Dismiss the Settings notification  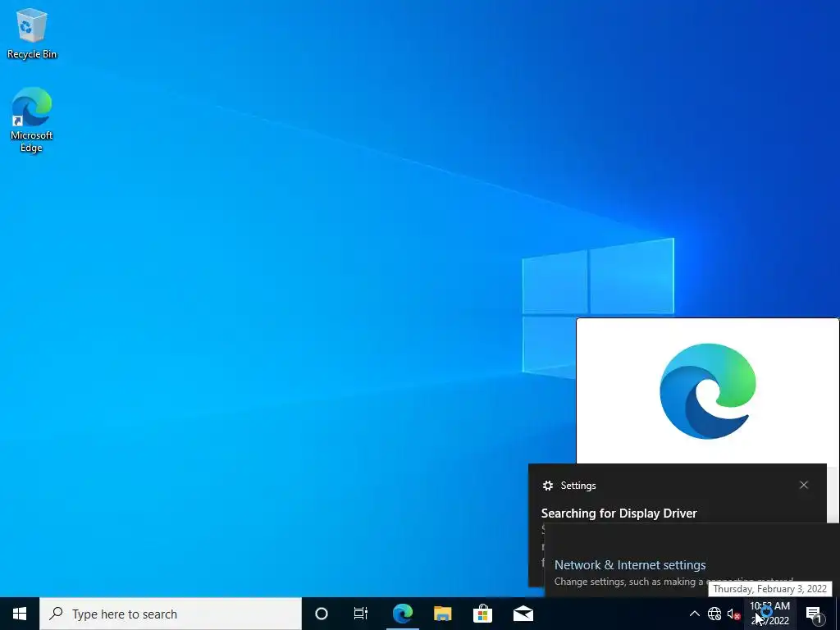point(804,485)
